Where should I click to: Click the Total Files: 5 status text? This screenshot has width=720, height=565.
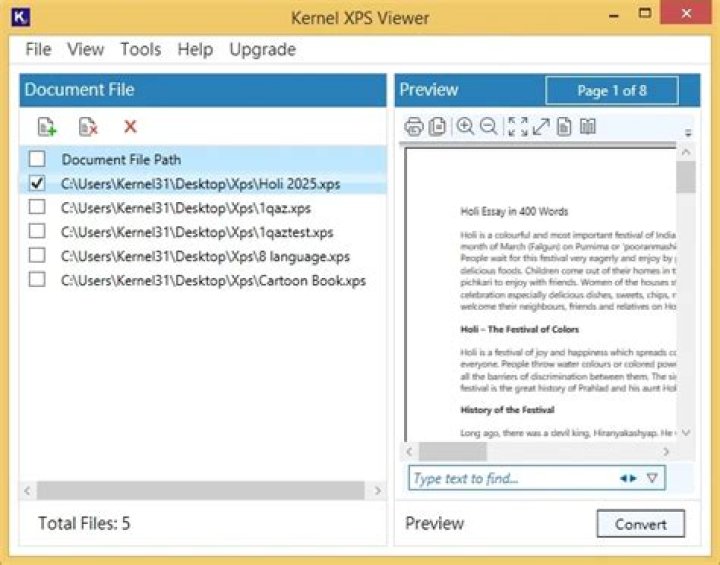(x=84, y=523)
